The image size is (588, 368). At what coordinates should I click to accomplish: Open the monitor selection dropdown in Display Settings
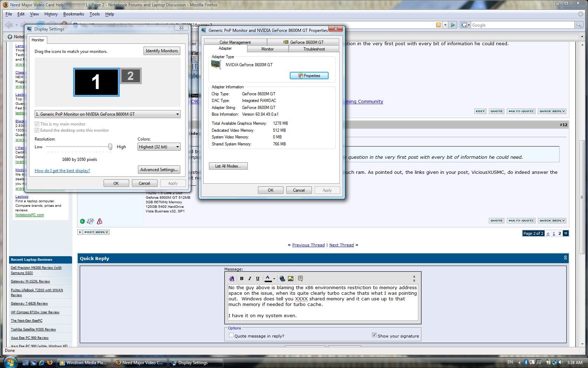(x=107, y=114)
